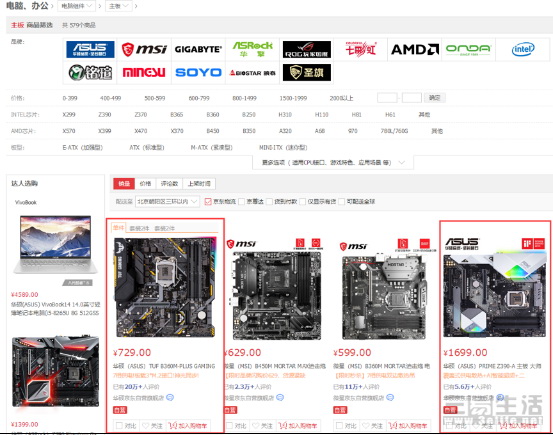553x435 pixels.
Task: Pick the AMD brand logo
Action: coord(415,49)
